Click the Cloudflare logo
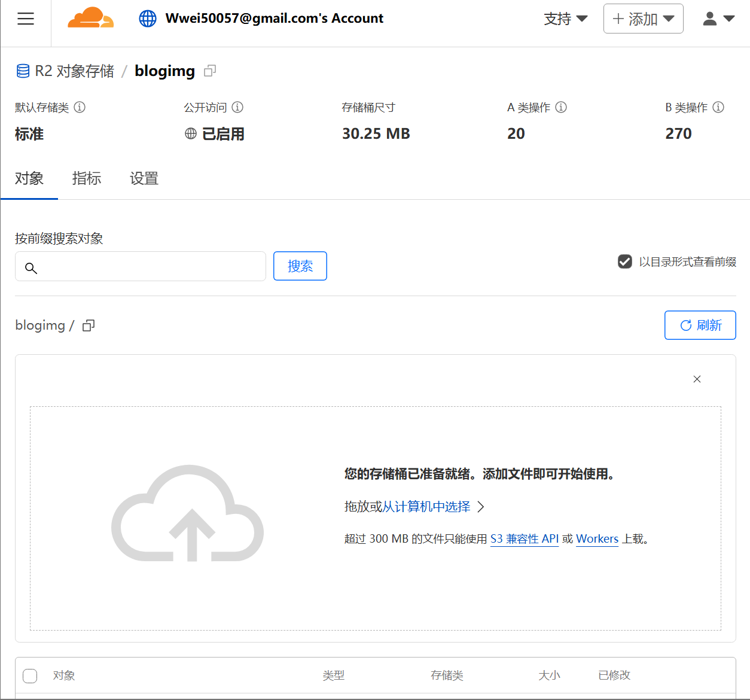 [90, 18]
